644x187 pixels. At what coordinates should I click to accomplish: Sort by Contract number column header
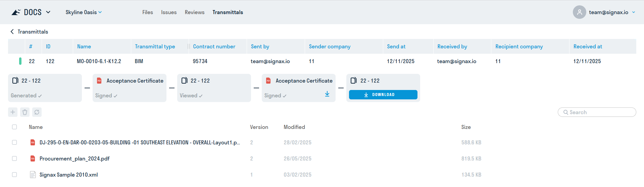[x=214, y=46]
